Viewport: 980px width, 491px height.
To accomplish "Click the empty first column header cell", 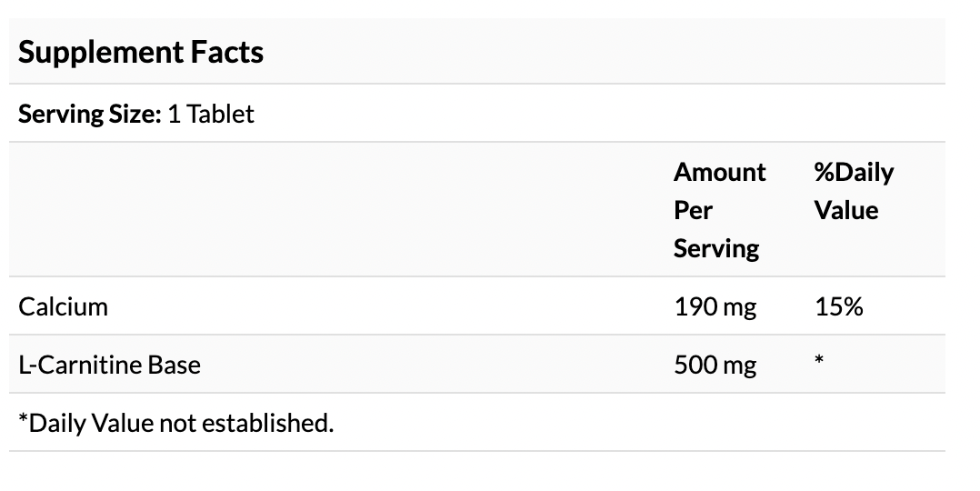I will pos(336,210).
